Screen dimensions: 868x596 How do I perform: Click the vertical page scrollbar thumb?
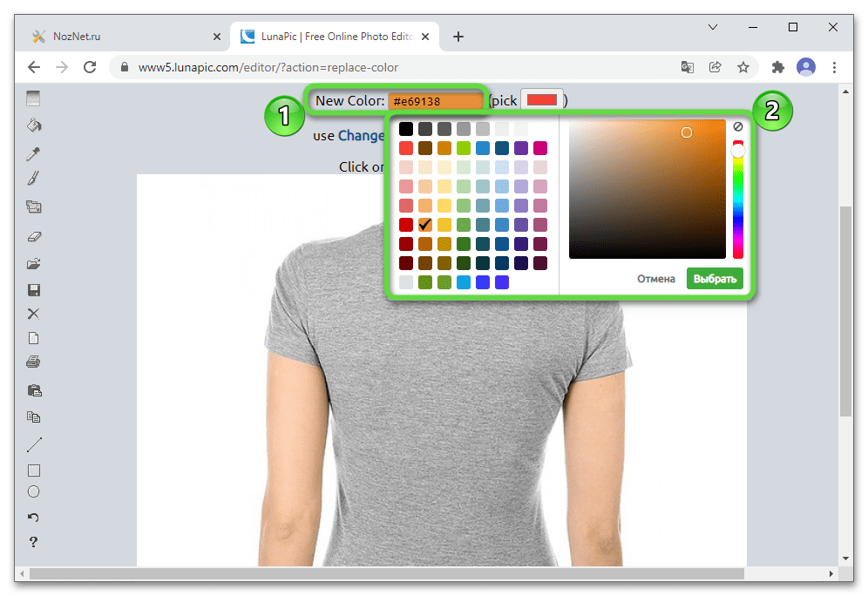(845, 311)
